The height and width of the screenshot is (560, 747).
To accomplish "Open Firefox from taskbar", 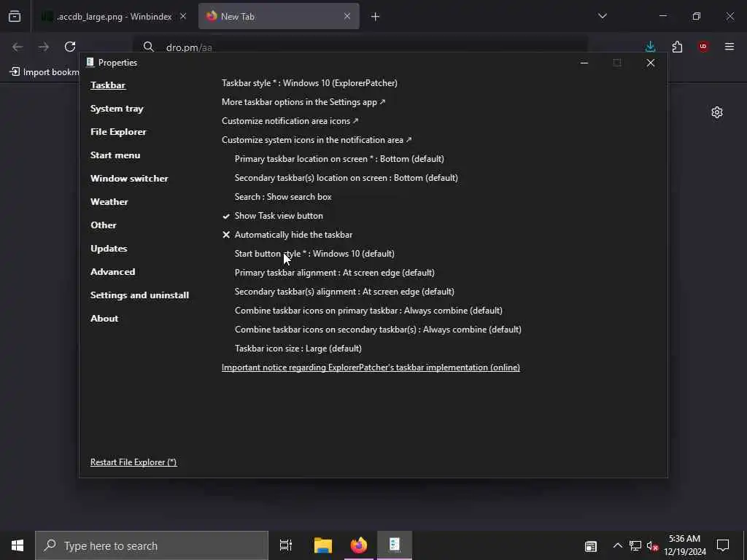I will tap(359, 545).
